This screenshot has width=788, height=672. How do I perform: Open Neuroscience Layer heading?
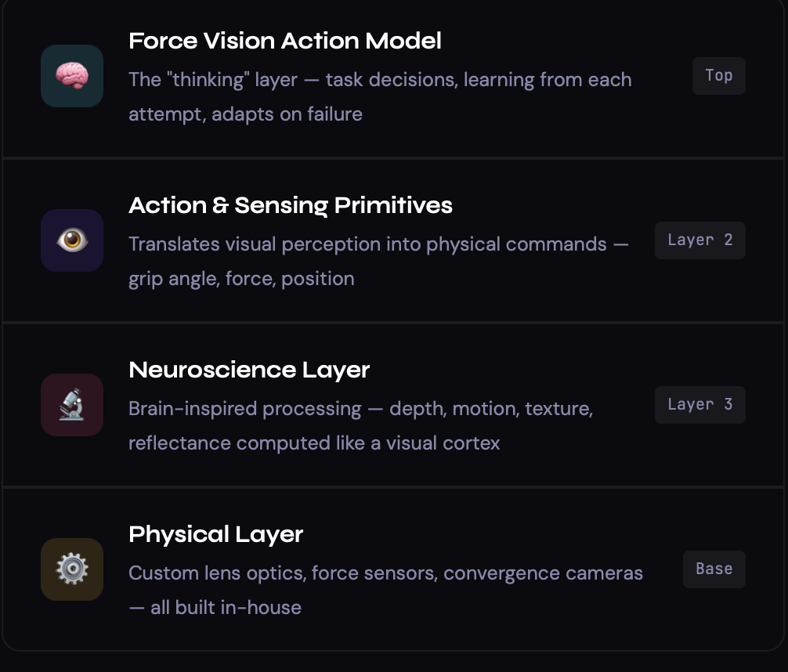coord(248,370)
